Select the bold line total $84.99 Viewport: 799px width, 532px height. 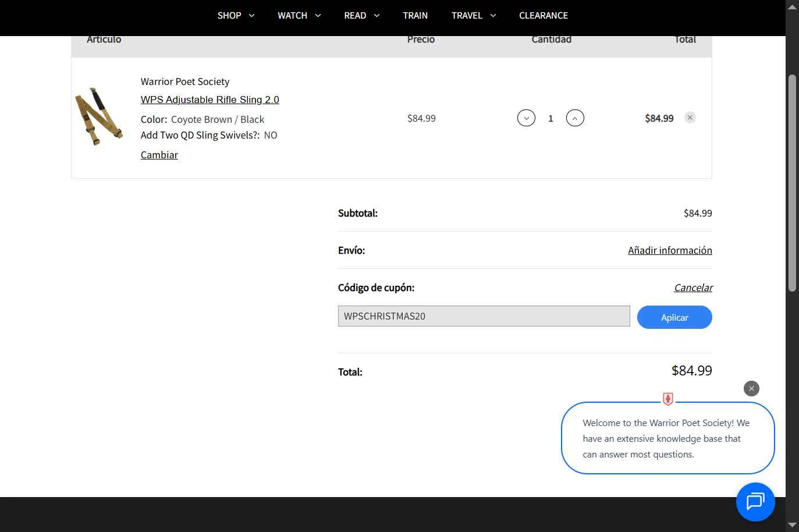pyautogui.click(x=659, y=118)
